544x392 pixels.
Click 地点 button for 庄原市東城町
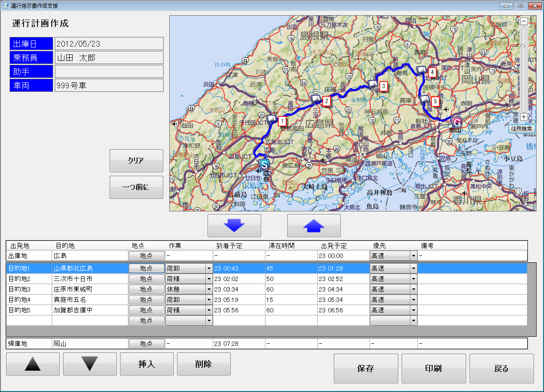tap(147, 289)
